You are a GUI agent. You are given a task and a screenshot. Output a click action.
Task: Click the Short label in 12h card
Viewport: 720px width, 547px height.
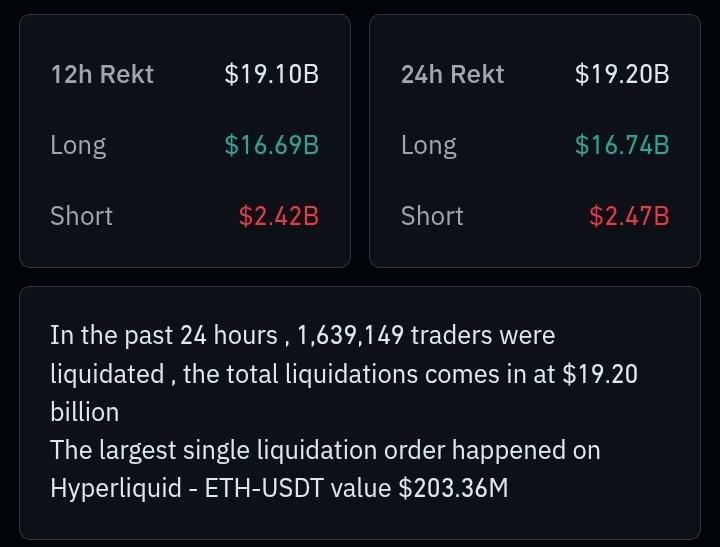[x=81, y=216]
